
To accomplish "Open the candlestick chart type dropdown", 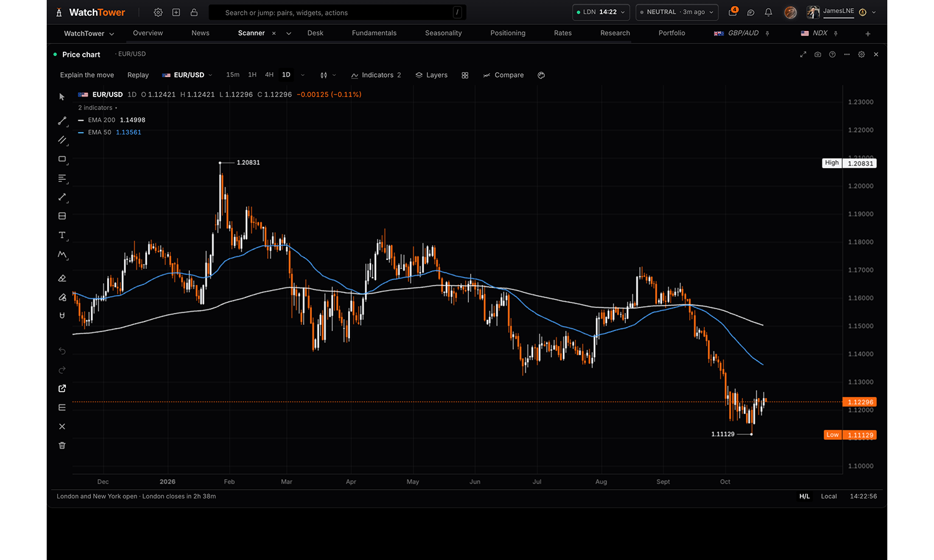I will coord(328,75).
